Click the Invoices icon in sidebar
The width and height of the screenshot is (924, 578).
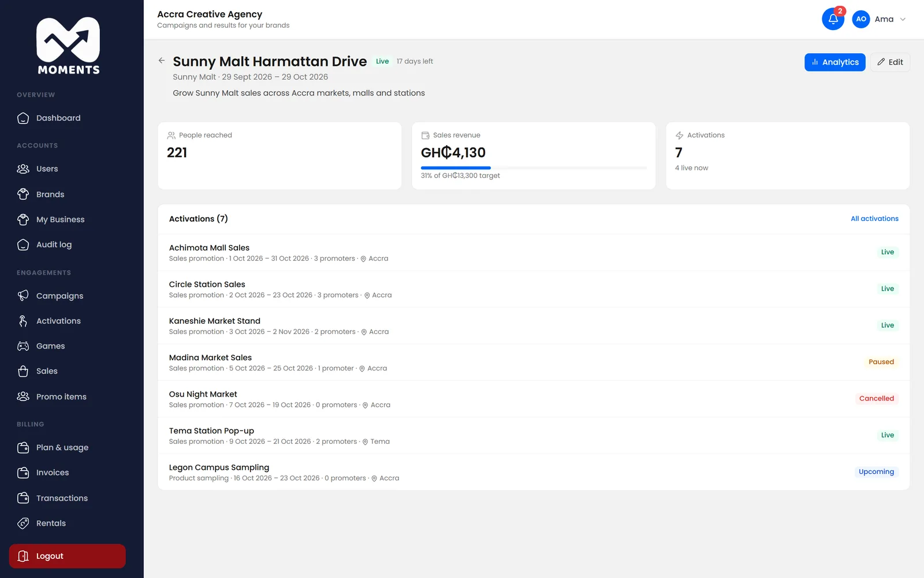click(23, 473)
